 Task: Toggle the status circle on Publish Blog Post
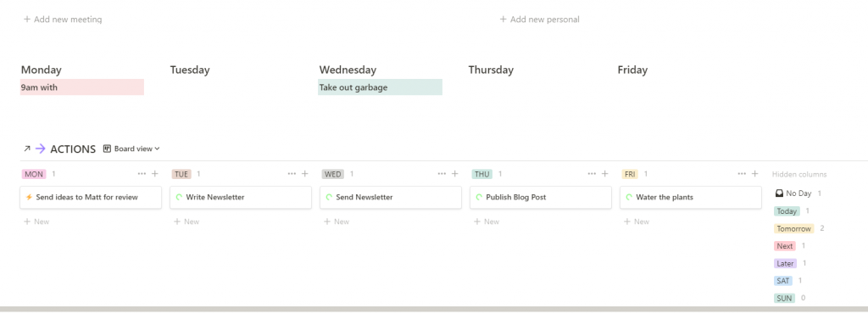(480, 197)
